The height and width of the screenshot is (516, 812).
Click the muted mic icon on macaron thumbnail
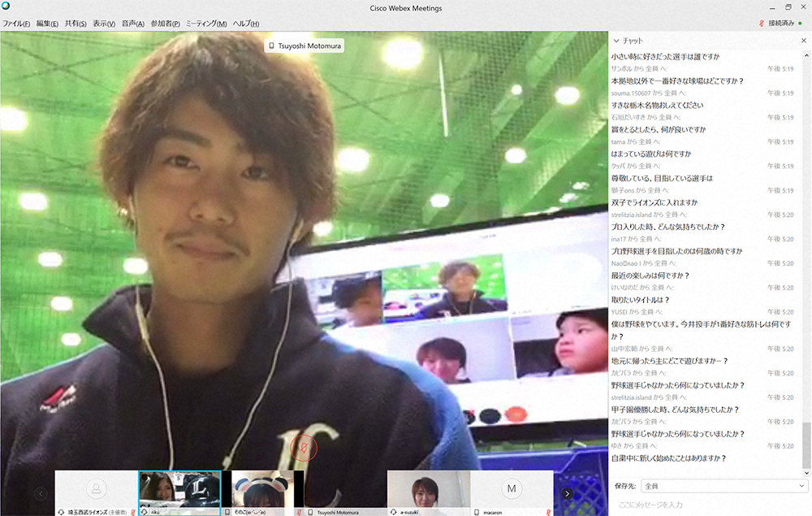point(548,512)
